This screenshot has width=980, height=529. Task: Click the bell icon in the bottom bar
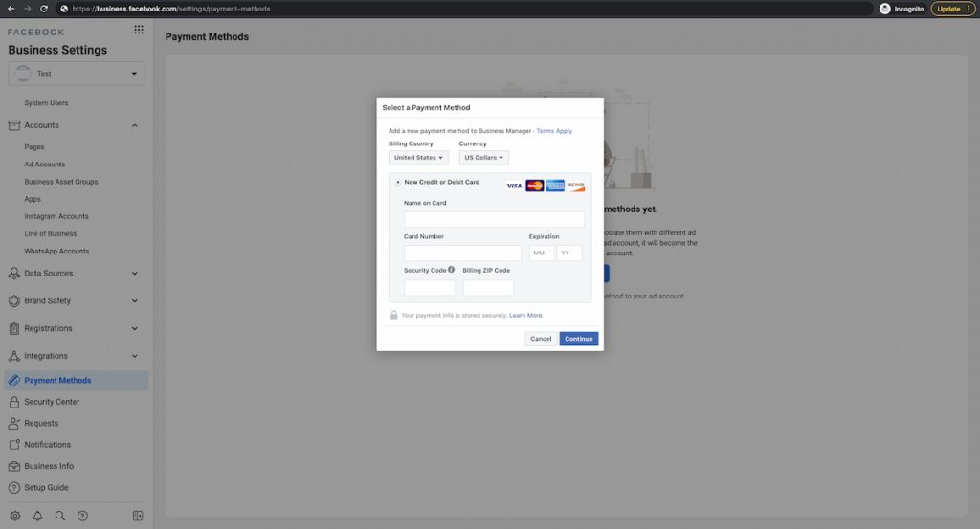[37, 516]
